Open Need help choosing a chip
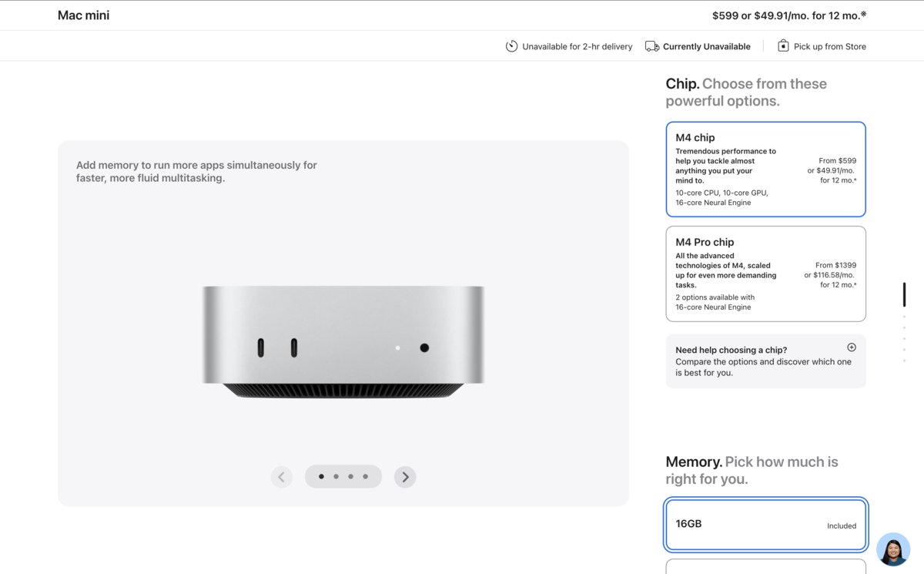Image resolution: width=924 pixels, height=574 pixels. [x=765, y=361]
